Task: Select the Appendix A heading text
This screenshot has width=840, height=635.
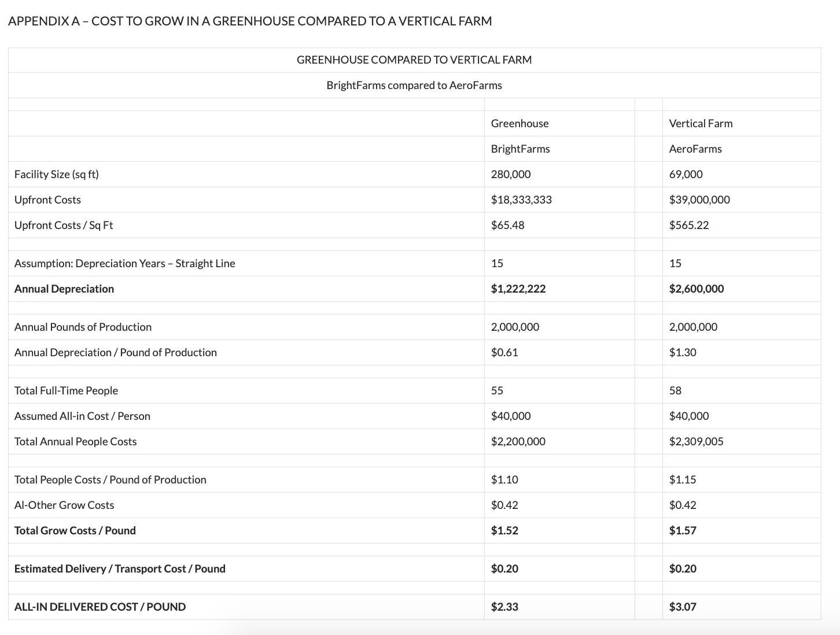Action: [250, 21]
